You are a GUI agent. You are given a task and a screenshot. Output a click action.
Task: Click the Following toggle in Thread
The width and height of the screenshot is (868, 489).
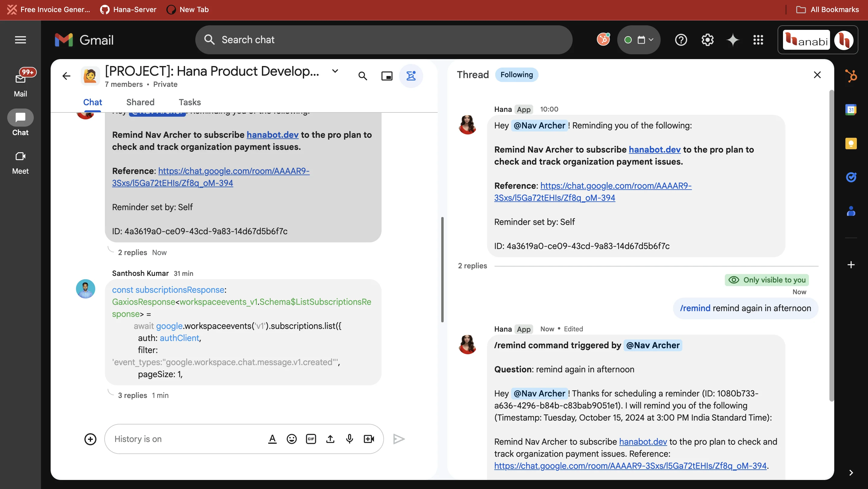click(517, 74)
